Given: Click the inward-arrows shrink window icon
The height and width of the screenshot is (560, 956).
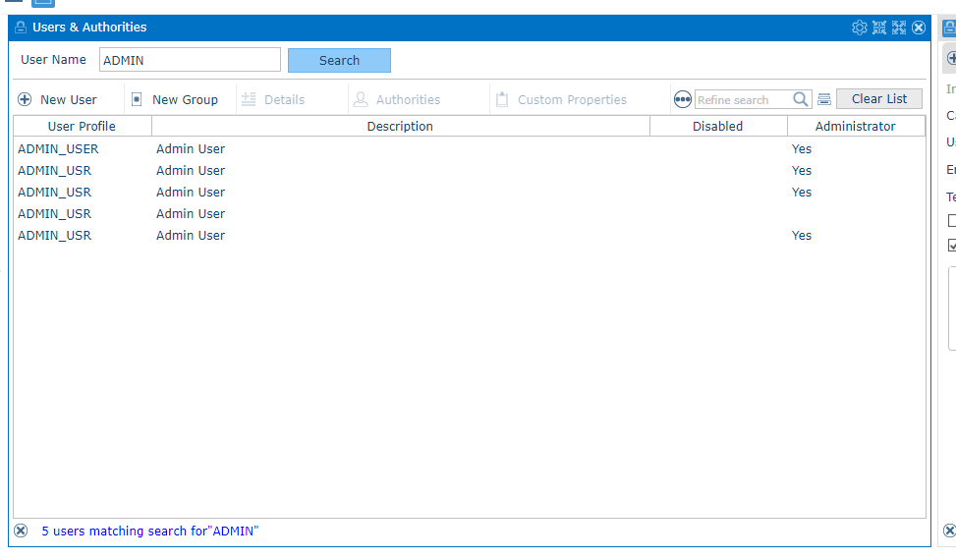Looking at the screenshot, I should tap(879, 28).
